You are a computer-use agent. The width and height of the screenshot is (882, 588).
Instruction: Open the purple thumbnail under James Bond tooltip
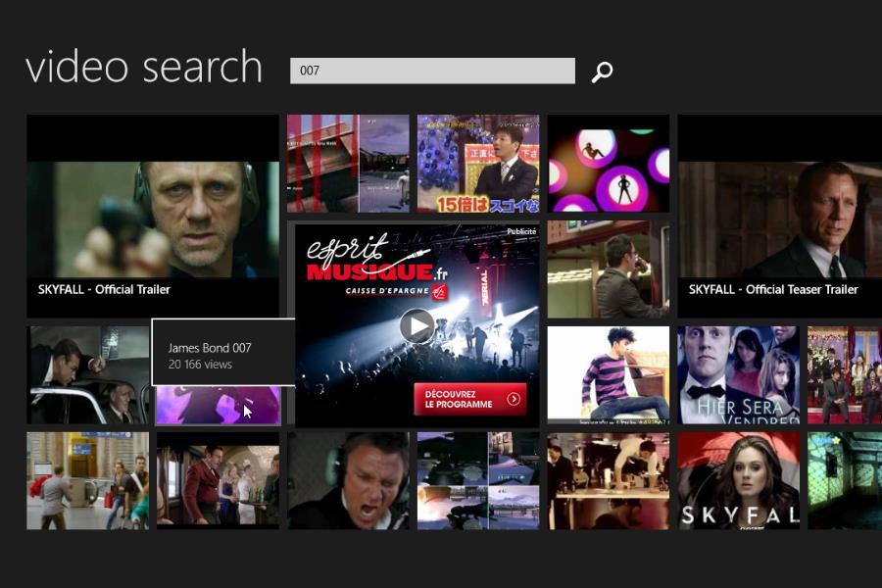tap(219, 405)
